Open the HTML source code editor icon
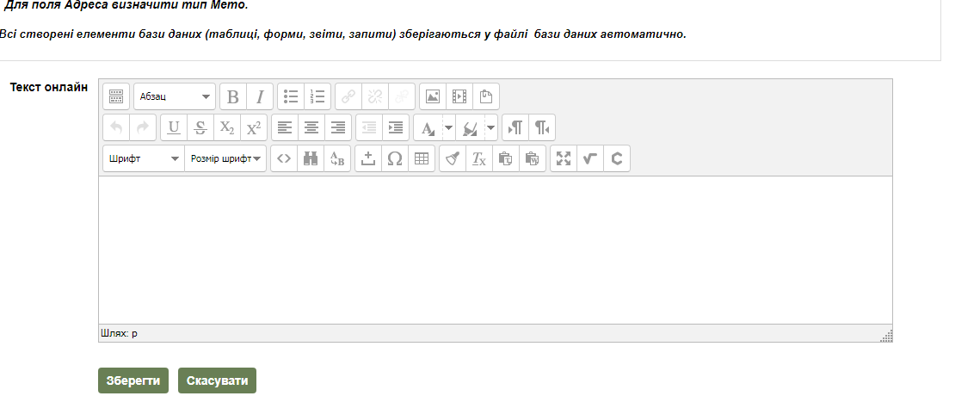 click(284, 159)
